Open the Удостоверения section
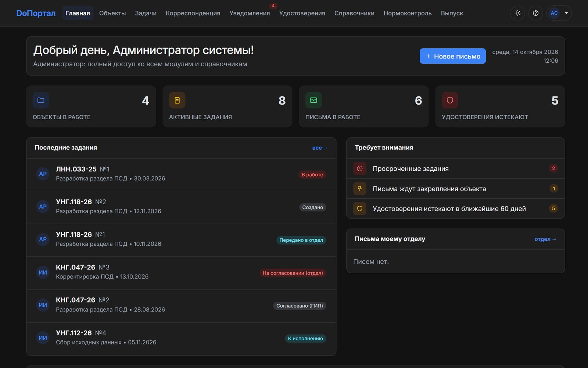The width and height of the screenshot is (588, 368). pos(302,13)
